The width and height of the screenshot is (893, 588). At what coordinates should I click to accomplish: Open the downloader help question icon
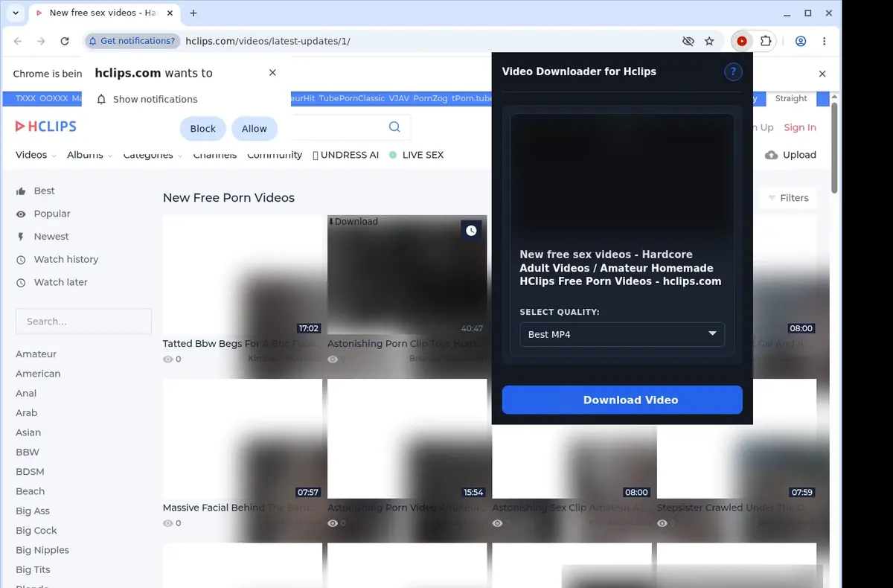733,71
